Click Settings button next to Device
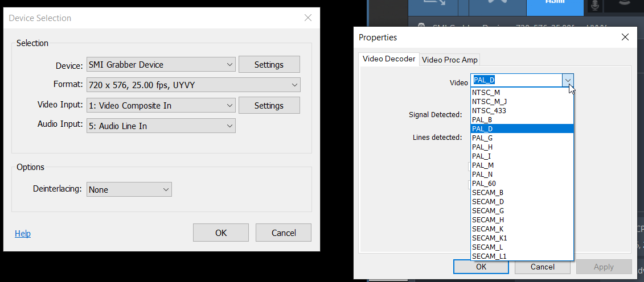The height and width of the screenshot is (282, 644). (269, 65)
